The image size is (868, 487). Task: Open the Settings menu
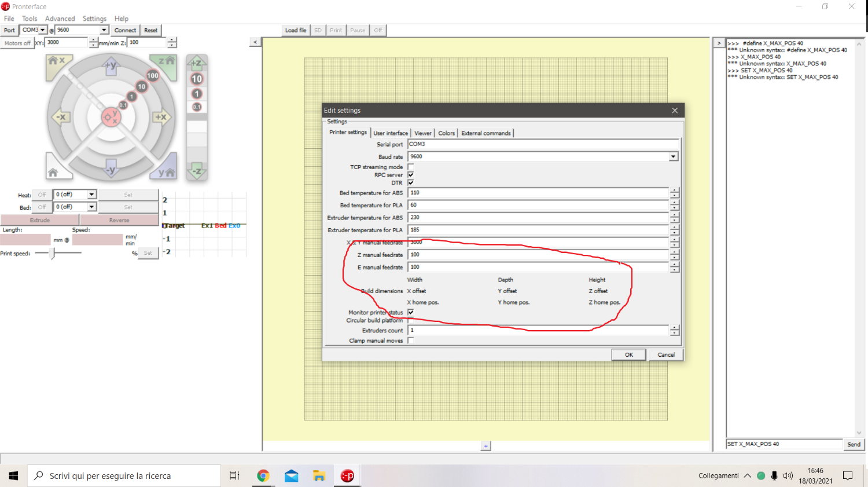pos(94,19)
